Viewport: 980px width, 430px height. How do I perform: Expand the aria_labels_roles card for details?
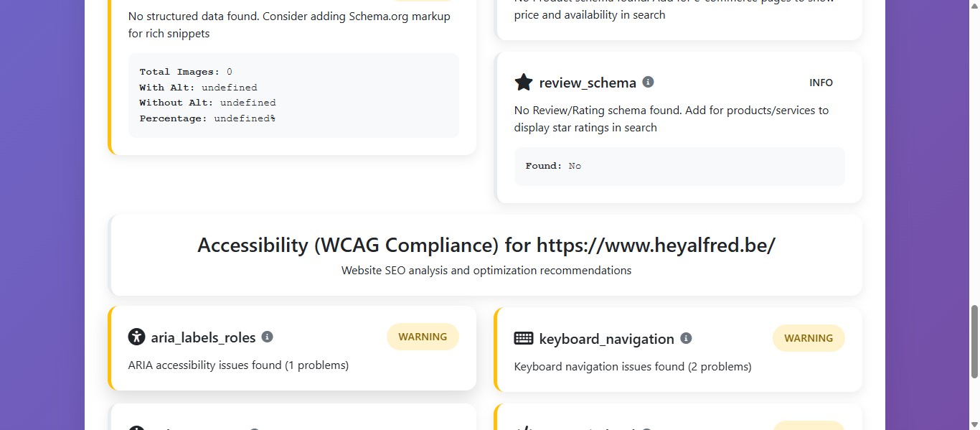pos(293,348)
